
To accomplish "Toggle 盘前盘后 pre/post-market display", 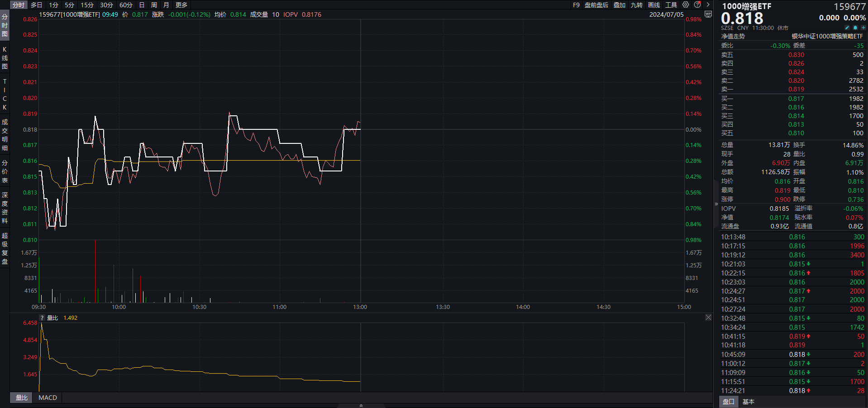I will 596,5.
